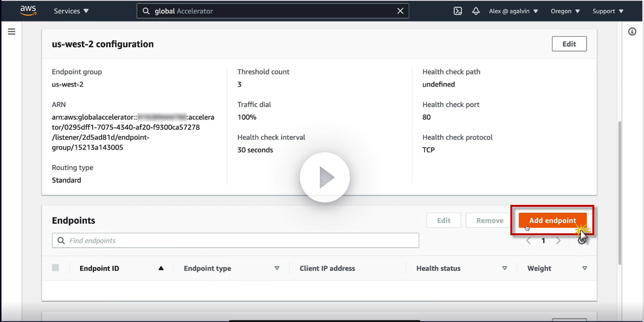The height and width of the screenshot is (322, 644).
Task: Go to previous endpoints page arrow
Action: [528, 241]
